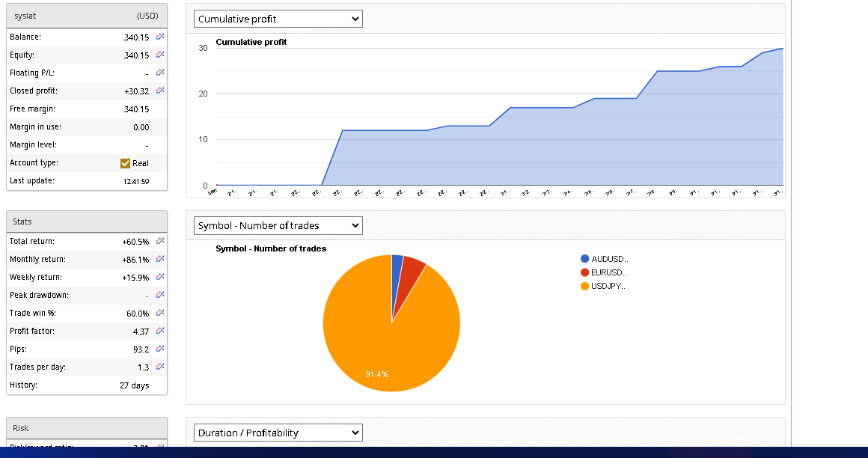Click the chart icon next to Pips

[159, 349]
